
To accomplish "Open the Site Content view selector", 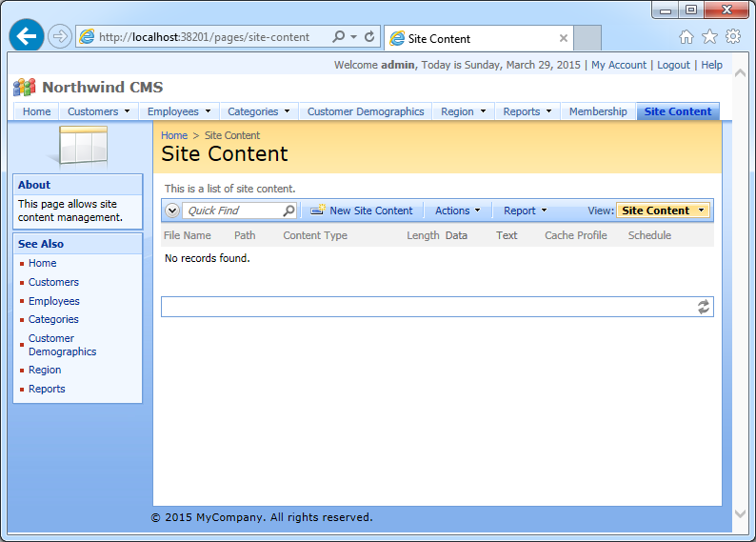I will point(663,211).
